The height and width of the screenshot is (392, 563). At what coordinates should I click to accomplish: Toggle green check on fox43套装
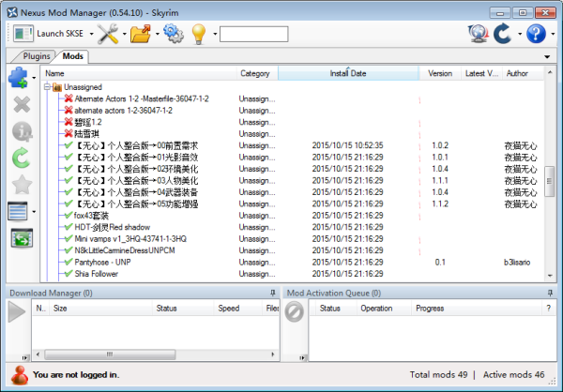[x=68, y=215]
